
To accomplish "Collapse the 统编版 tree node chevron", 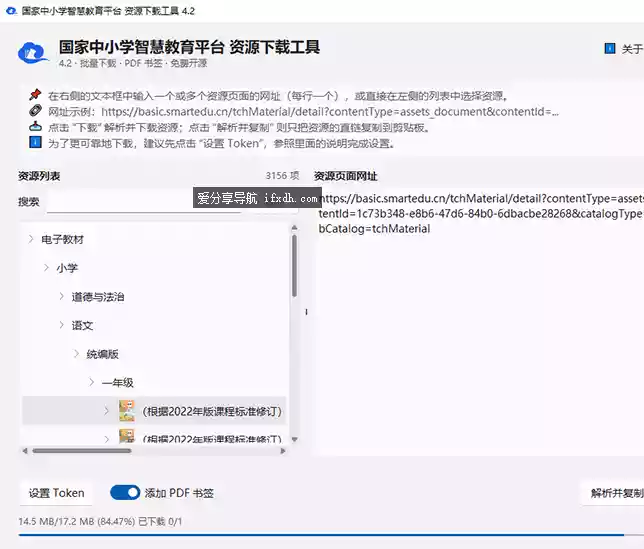I will click(x=76, y=354).
